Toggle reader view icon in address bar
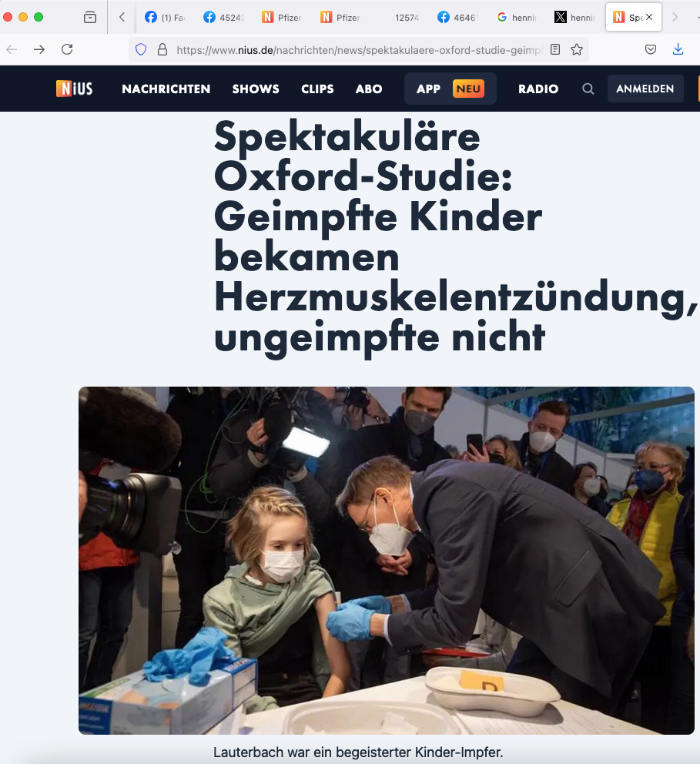700x764 pixels. point(554,49)
